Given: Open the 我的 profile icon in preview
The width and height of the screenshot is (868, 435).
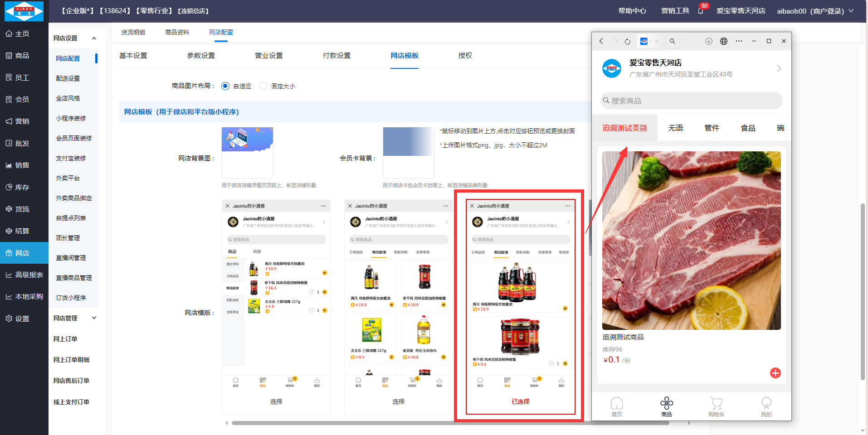Looking at the screenshot, I should [766, 406].
